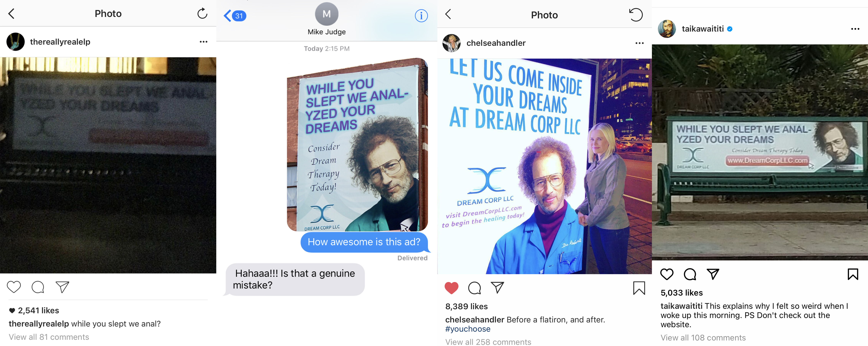Refresh the chelseahandler photo view

[x=636, y=15]
